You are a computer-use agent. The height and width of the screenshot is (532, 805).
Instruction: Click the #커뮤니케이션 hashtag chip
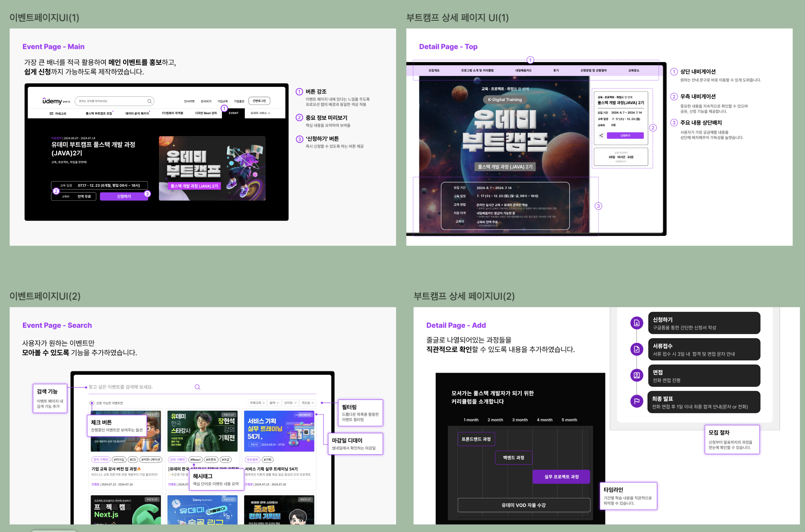click(x=151, y=459)
